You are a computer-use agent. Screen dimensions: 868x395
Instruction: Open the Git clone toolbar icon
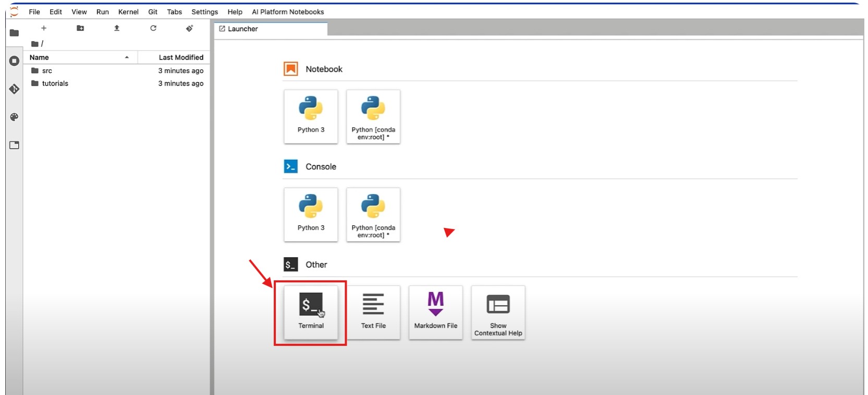[189, 28]
